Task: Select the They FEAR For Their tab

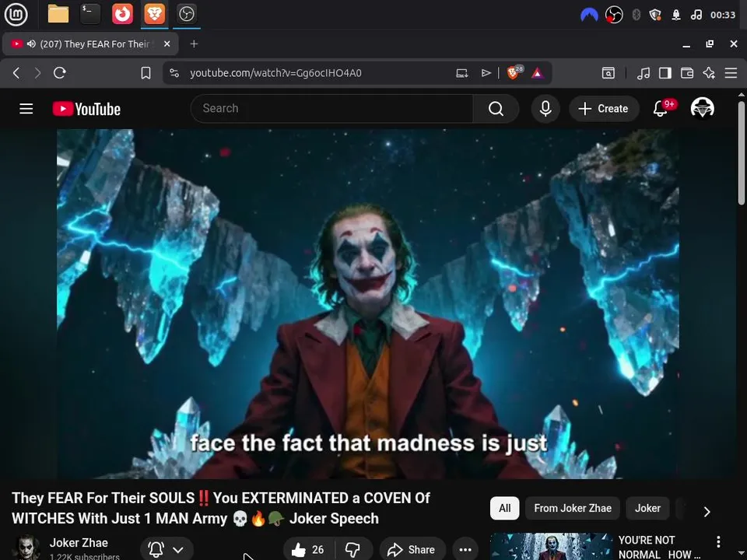Action: (x=90, y=44)
